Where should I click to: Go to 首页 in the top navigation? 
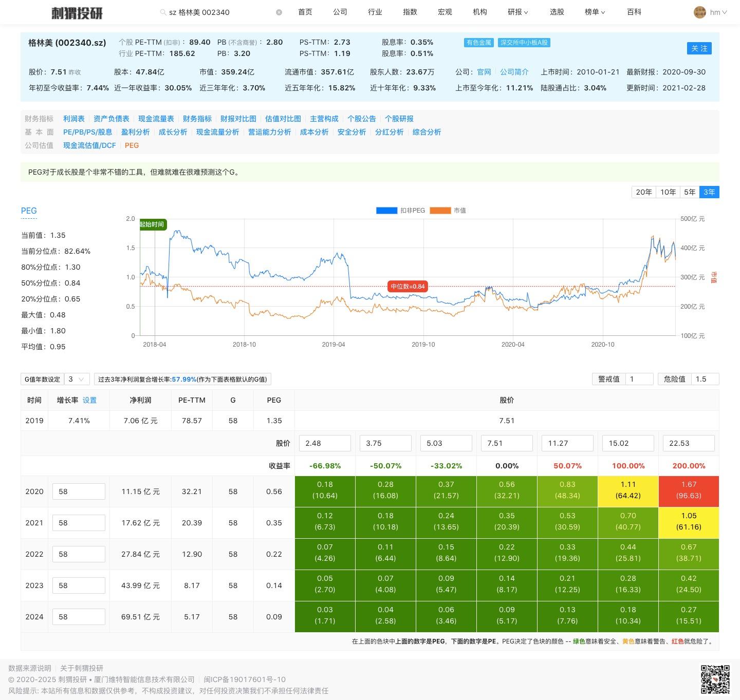tap(305, 12)
